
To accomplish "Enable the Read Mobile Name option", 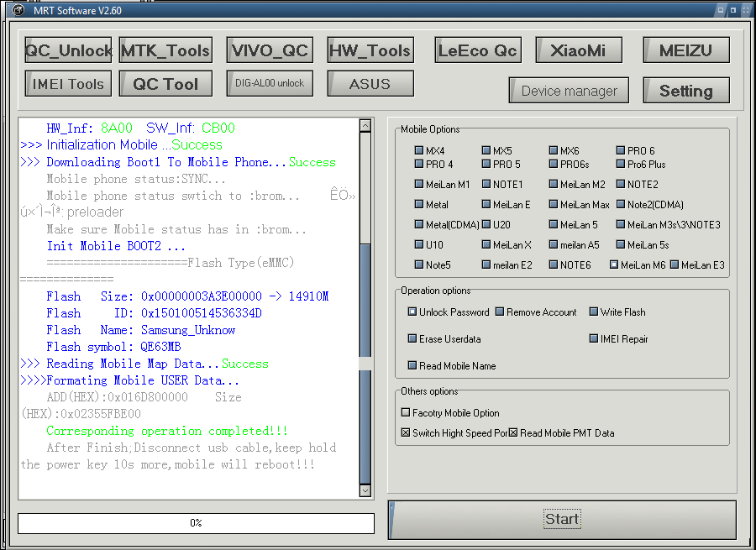I will pyautogui.click(x=412, y=366).
